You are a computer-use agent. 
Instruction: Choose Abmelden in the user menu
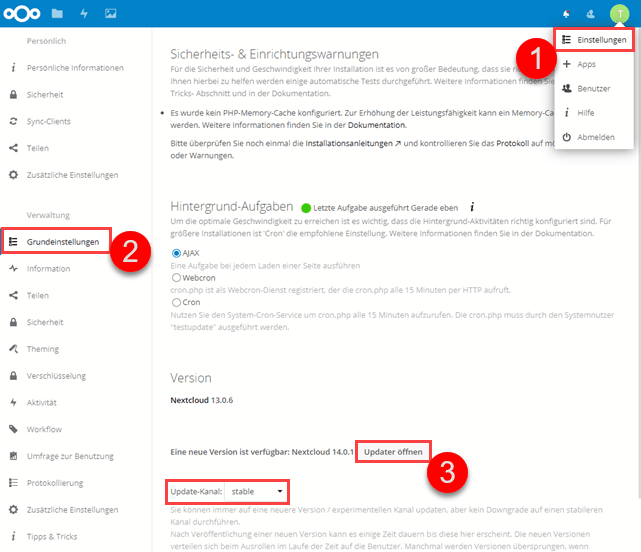click(594, 137)
